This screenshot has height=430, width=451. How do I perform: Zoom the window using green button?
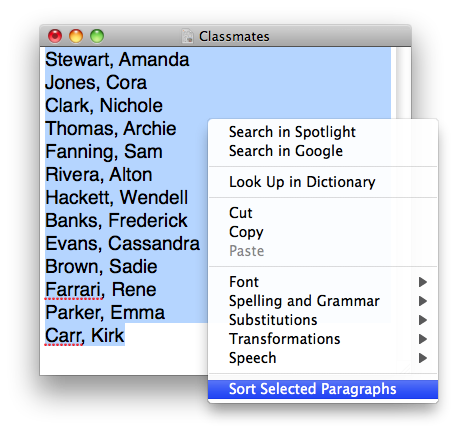(x=97, y=36)
